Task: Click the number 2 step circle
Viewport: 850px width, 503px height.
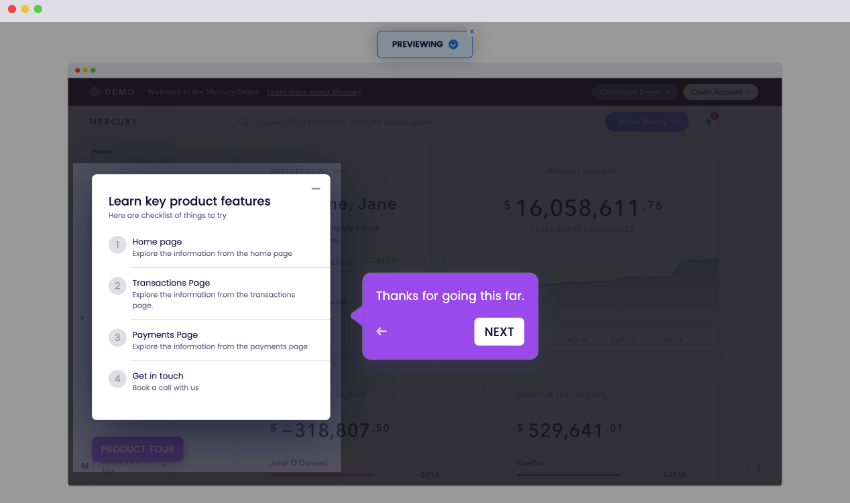Action: [x=117, y=286]
